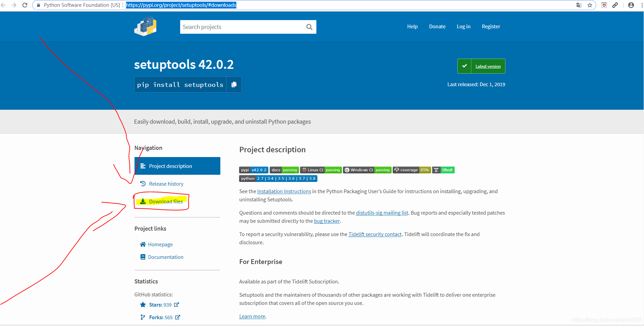Click the Stars external link icon
This screenshot has width=644, height=326.
pyautogui.click(x=176, y=305)
